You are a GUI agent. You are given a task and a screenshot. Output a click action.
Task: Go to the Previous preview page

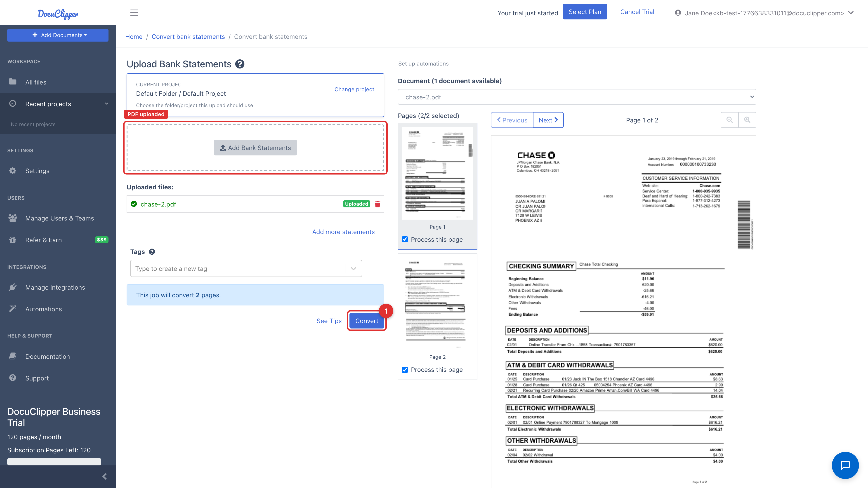coord(512,120)
